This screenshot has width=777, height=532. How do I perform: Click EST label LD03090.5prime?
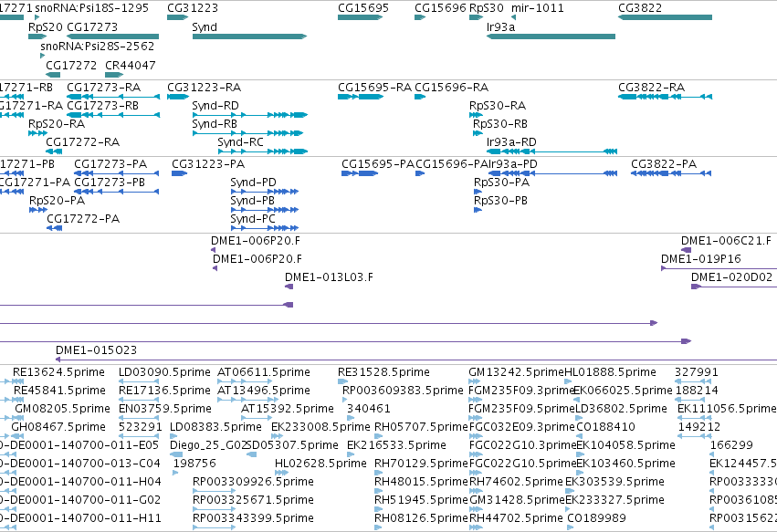point(164,372)
